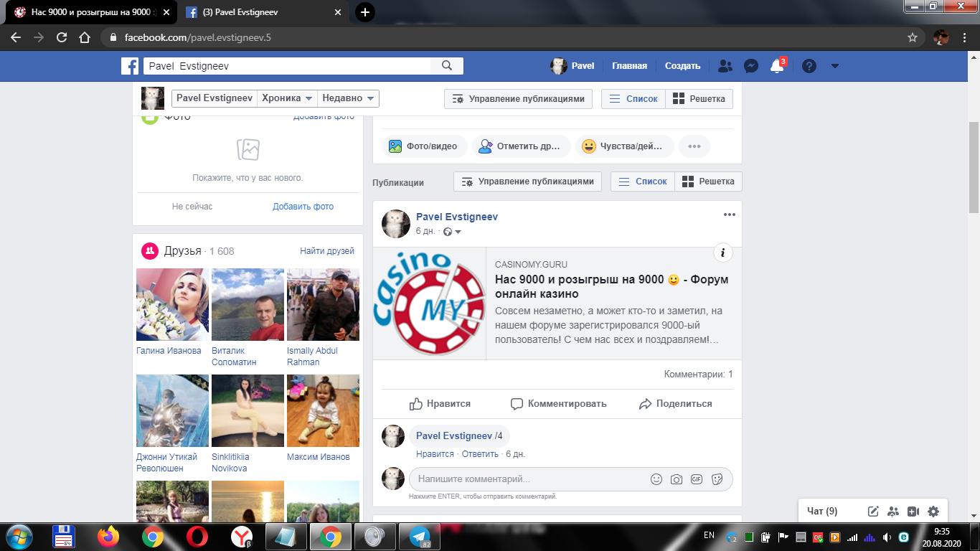Click the friend requests icon
The width and height of the screenshot is (980, 551).
coord(725,66)
